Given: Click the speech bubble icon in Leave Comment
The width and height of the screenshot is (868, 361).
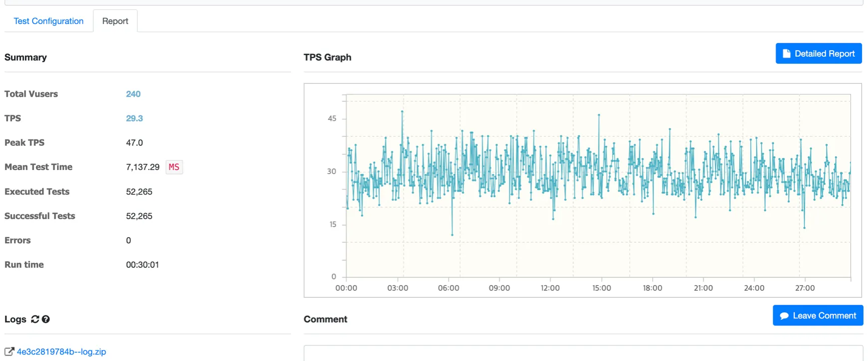Looking at the screenshot, I should pos(784,316).
